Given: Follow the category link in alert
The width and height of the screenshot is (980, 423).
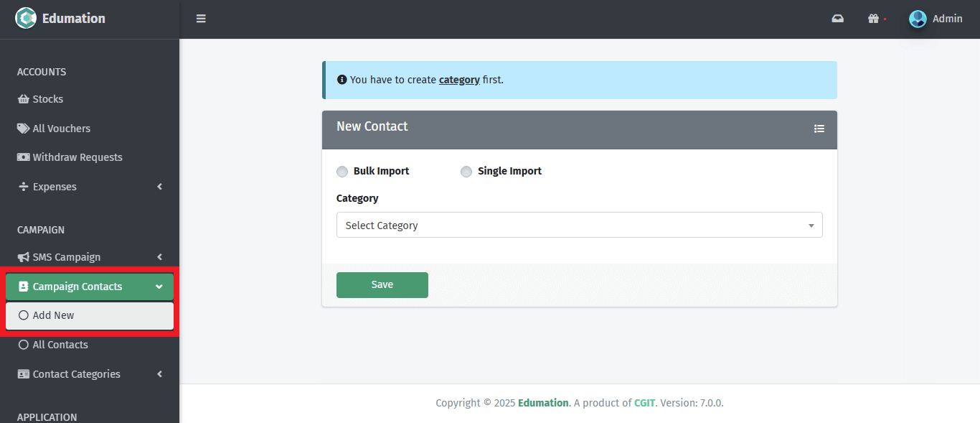Looking at the screenshot, I should [459, 80].
